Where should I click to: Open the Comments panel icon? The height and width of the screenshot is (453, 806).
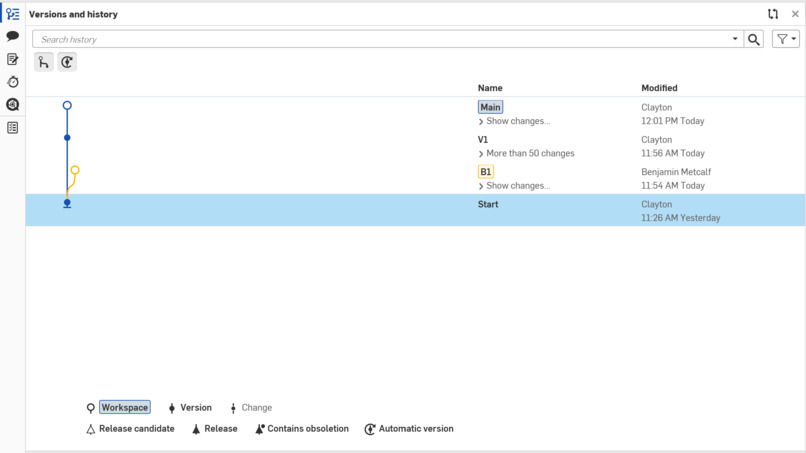[13, 36]
